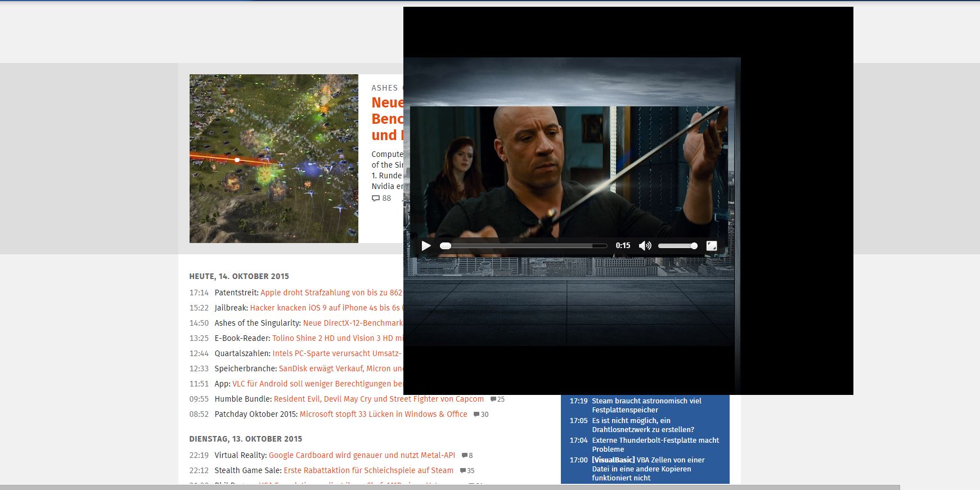Click the '08:52' timestamp of the Patchday entry
The image size is (980, 490).
click(x=199, y=414)
